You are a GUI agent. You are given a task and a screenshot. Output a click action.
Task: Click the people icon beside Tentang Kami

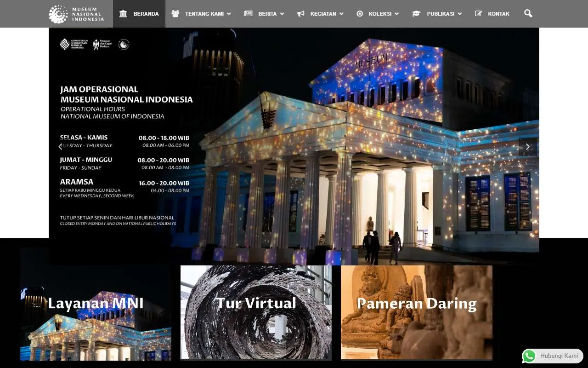click(x=175, y=14)
